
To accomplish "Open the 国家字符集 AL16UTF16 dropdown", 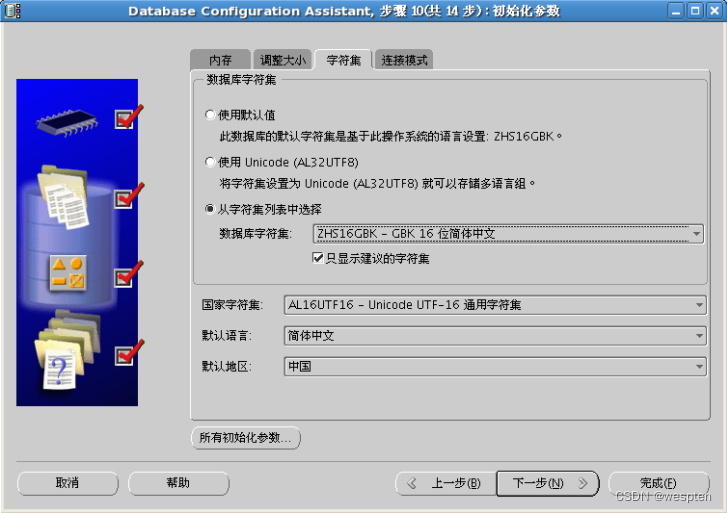I will (495, 305).
